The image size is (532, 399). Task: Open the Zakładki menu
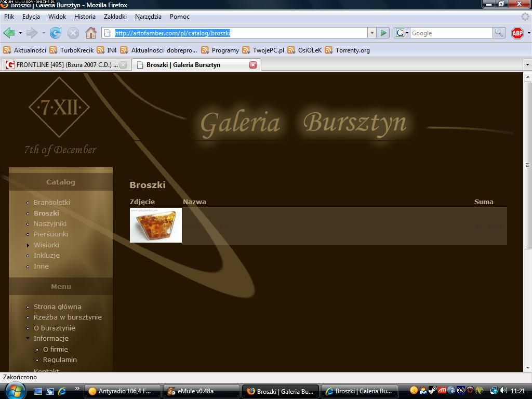[x=115, y=17]
